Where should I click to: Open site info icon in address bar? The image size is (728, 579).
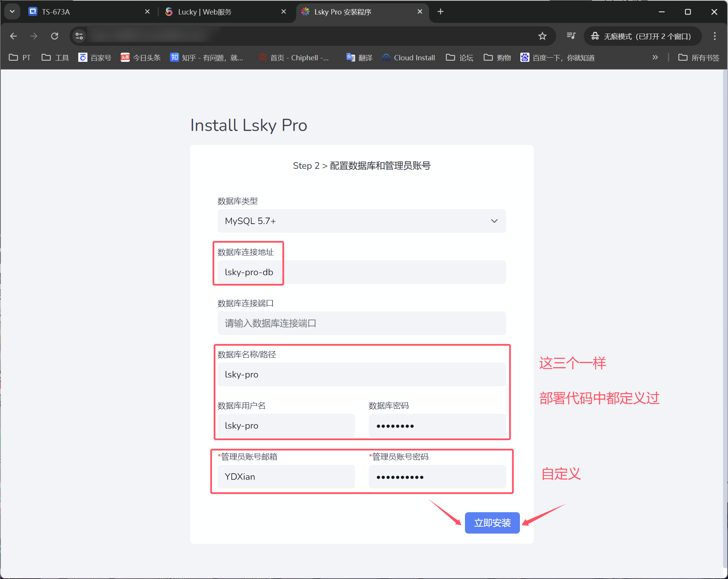pyautogui.click(x=79, y=36)
